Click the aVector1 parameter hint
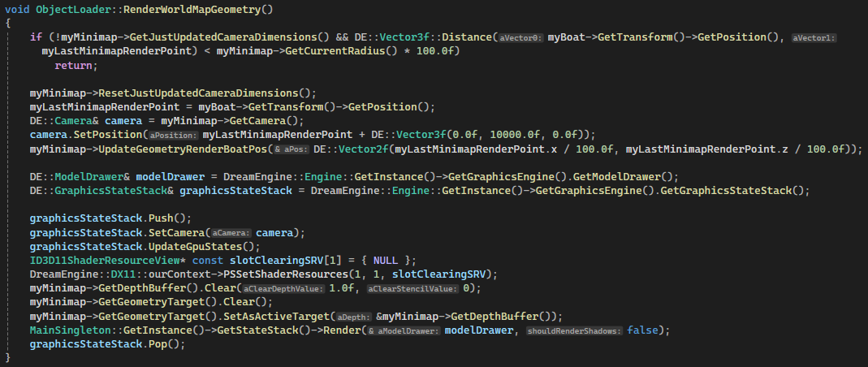The image size is (868, 367). pyautogui.click(x=814, y=37)
